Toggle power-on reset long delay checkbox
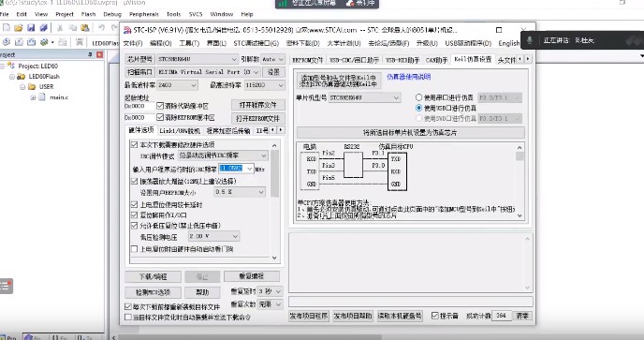The image size is (644, 340). tap(134, 204)
